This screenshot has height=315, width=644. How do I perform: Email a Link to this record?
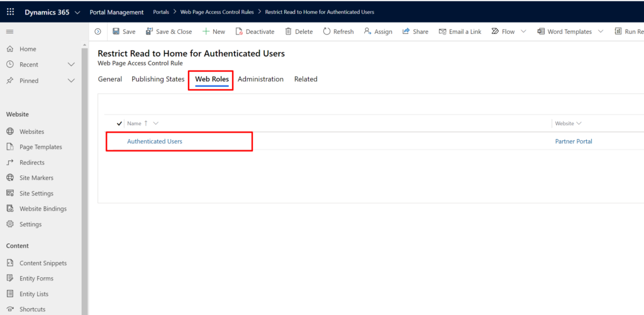[x=460, y=31]
